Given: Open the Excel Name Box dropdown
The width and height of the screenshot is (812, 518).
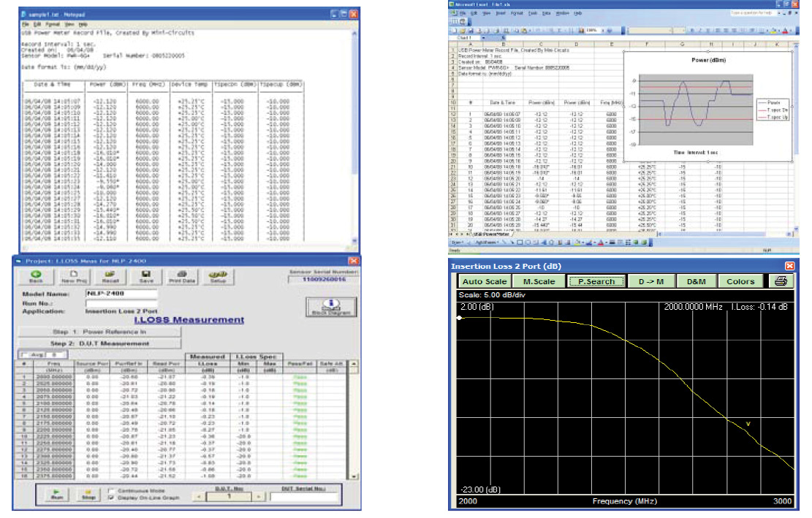Looking at the screenshot, I should (x=483, y=38).
